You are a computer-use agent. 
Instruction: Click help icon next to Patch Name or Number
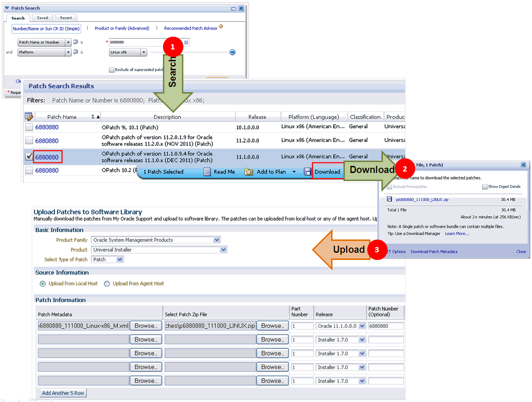pyautogui.click(x=76, y=42)
